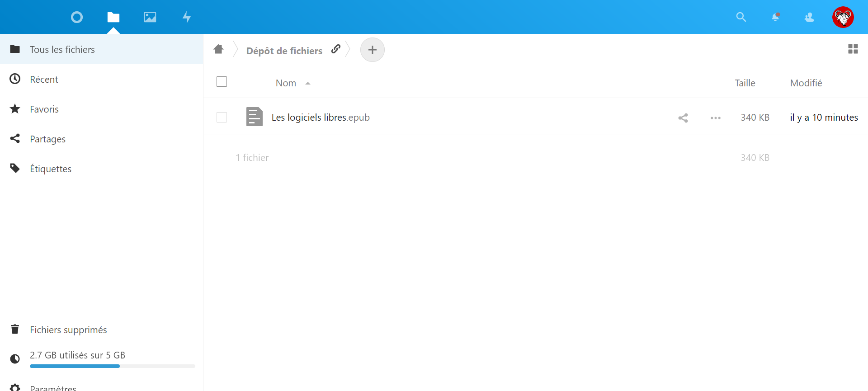Open the user avatar menu
Viewport: 868px width, 391px height.
click(x=843, y=17)
